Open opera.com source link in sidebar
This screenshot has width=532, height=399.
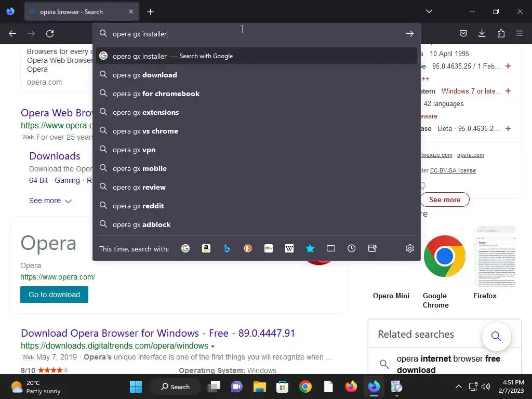coord(470,155)
